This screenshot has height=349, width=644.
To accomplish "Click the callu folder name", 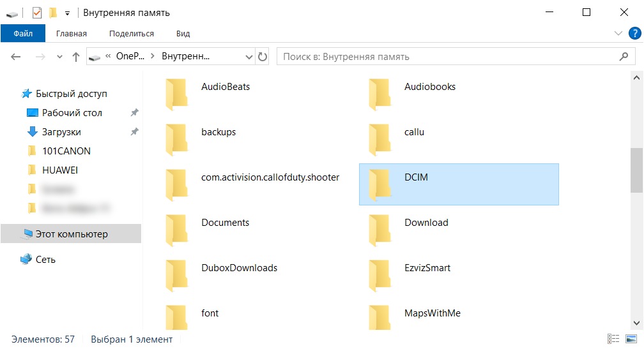I will click(x=414, y=132).
